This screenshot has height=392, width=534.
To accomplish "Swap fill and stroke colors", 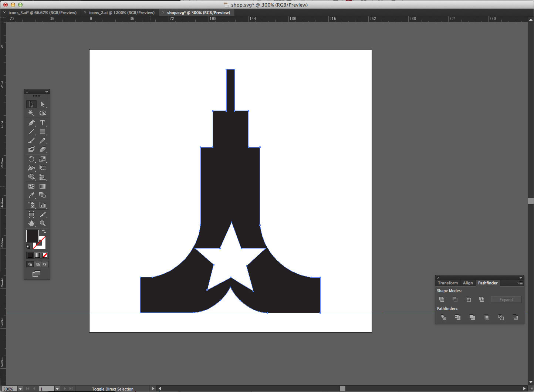I will 44,232.
